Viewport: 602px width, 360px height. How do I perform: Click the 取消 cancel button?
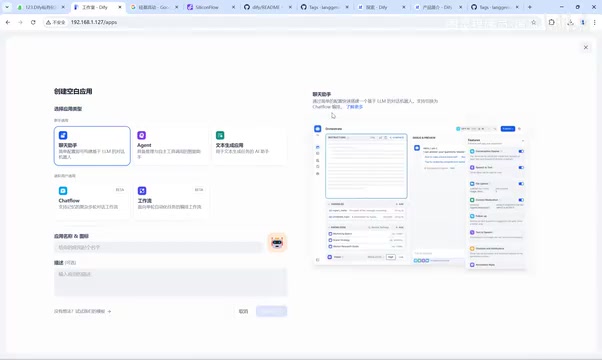[x=243, y=311]
